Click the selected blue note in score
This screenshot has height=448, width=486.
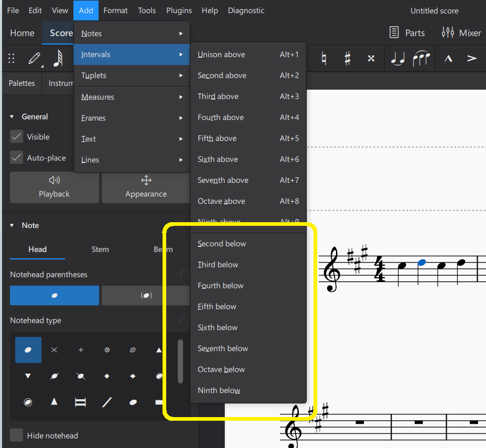[422, 263]
